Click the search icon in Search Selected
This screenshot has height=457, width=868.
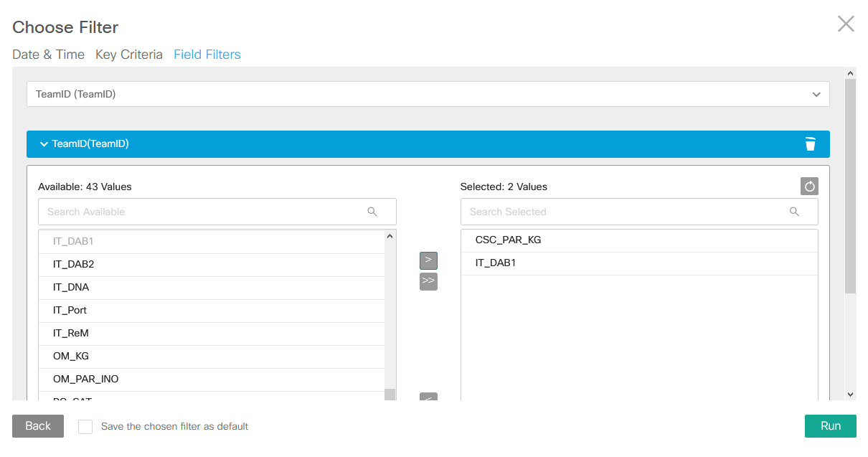tap(794, 212)
